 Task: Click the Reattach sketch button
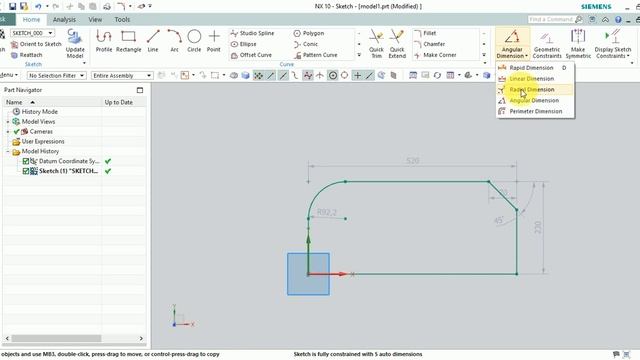(27, 55)
